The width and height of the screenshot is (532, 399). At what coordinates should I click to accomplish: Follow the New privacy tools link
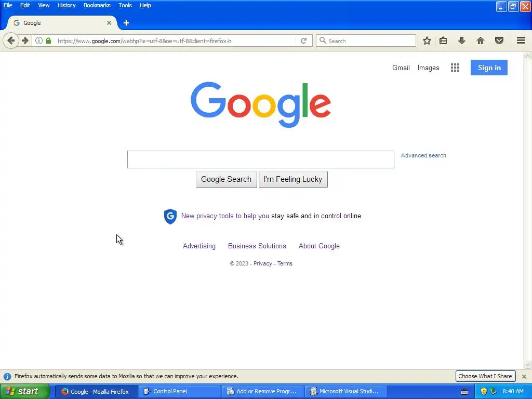click(x=225, y=216)
